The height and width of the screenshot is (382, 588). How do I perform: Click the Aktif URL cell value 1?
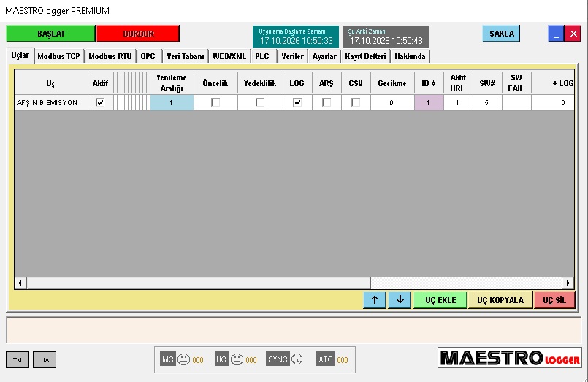click(458, 103)
